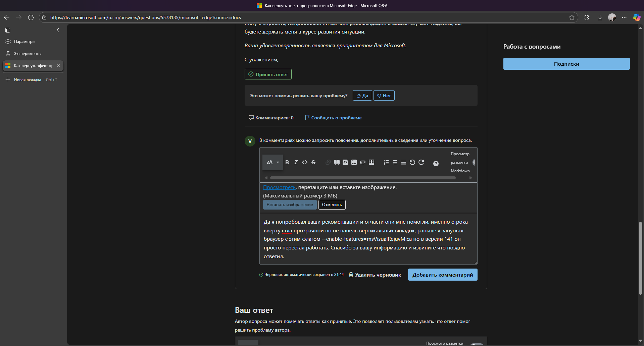Viewport: 644px width, 346px height.
Task: Click the 'V' user avatar
Action: [x=250, y=141]
